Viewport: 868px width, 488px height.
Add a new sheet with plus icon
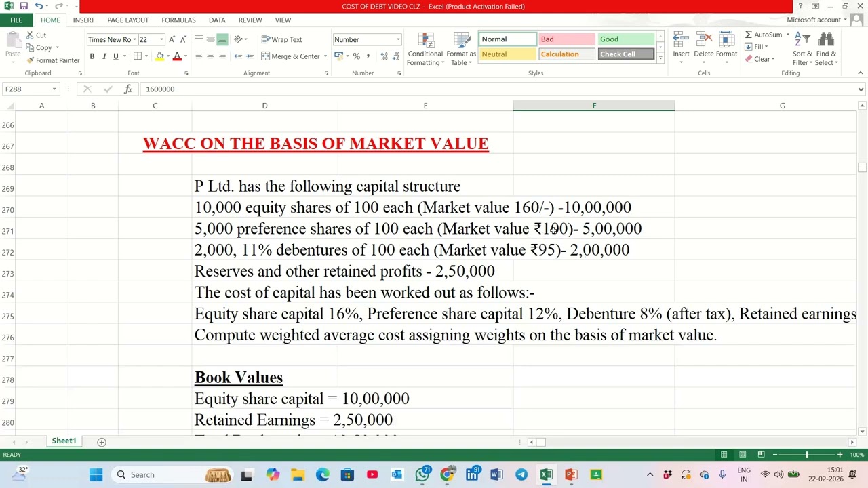click(102, 442)
